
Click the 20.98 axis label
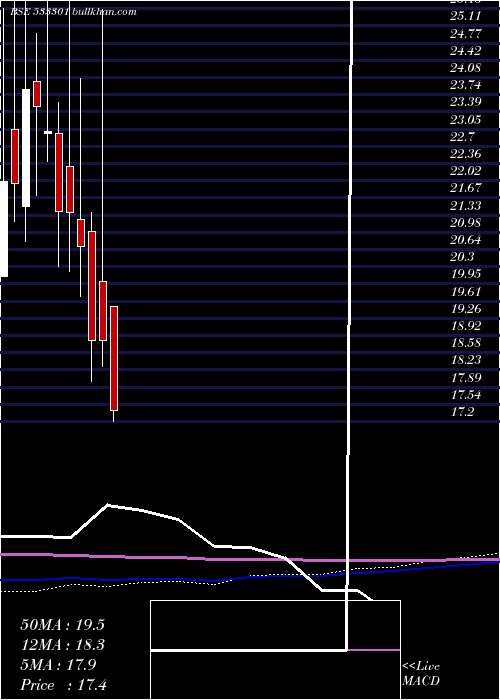[x=465, y=222]
